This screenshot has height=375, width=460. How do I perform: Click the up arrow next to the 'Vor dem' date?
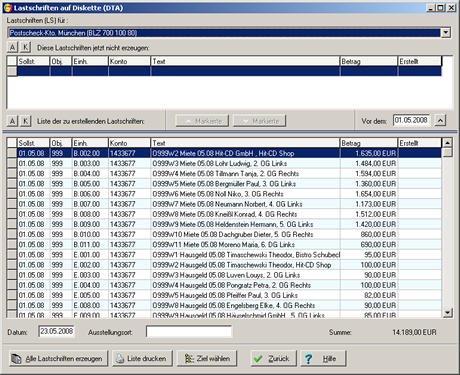tap(440, 120)
